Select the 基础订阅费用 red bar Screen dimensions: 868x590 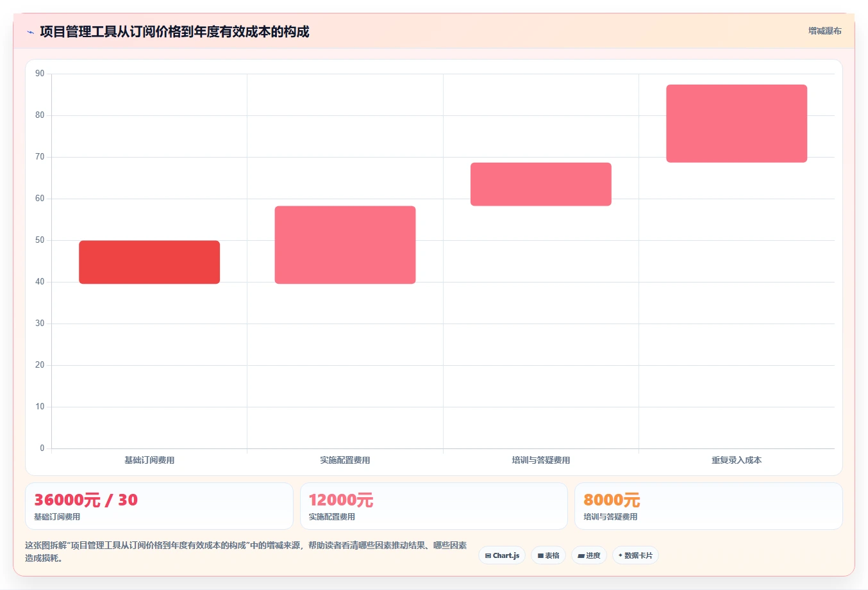pos(149,262)
